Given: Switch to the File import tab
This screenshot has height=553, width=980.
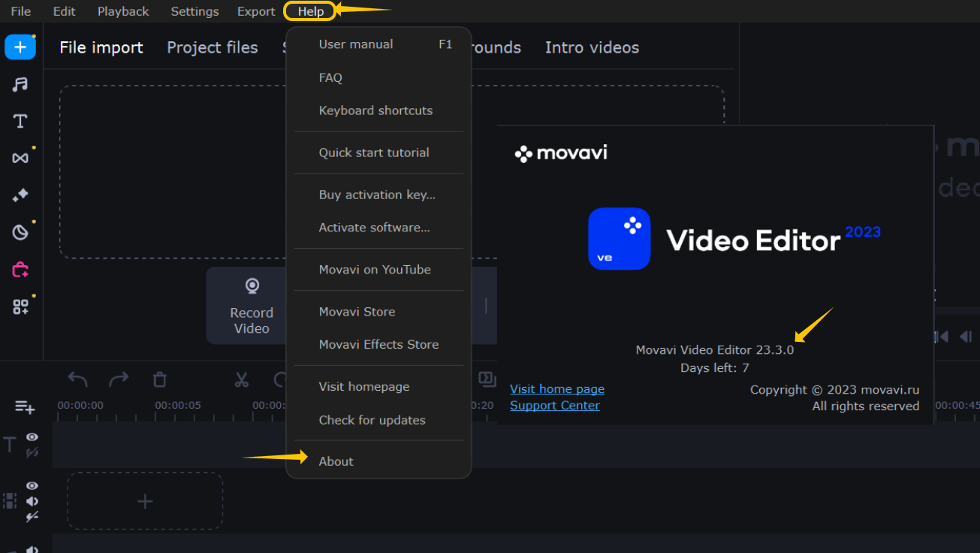Looking at the screenshot, I should [101, 47].
